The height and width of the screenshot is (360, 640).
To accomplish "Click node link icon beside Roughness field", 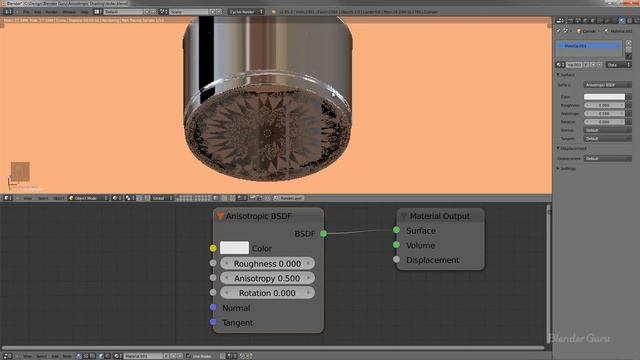I will (x=629, y=105).
